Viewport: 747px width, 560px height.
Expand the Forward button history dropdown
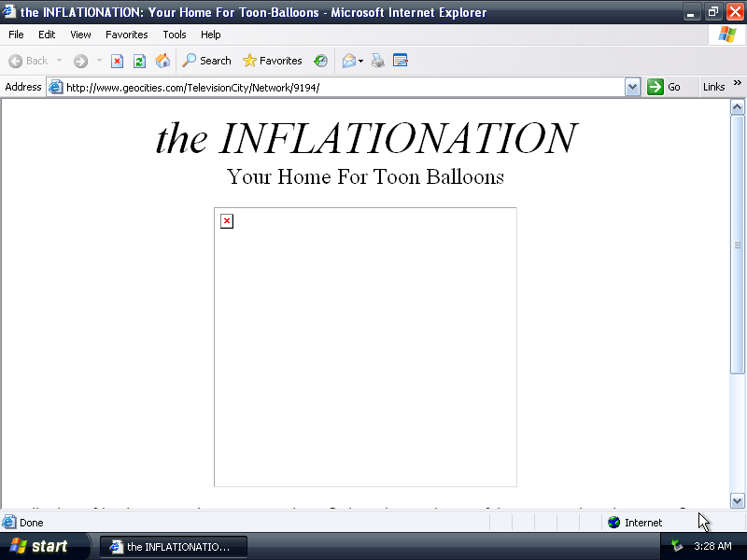(x=99, y=61)
